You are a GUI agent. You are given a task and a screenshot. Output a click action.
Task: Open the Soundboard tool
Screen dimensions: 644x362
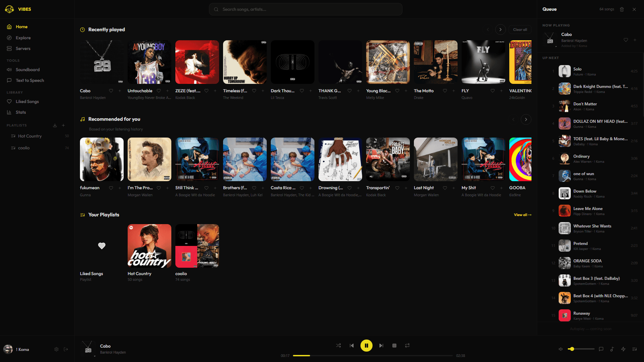click(28, 69)
